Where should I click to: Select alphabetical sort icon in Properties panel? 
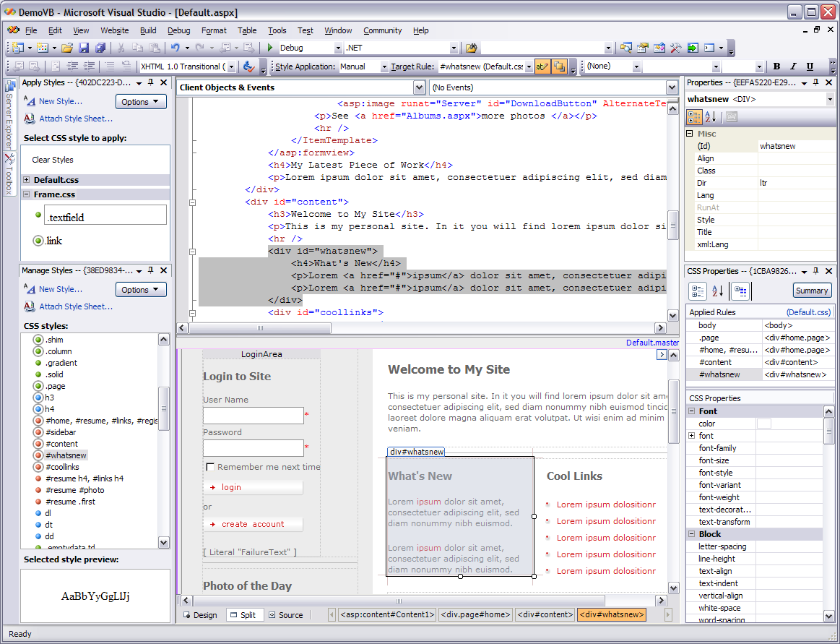pyautogui.click(x=710, y=116)
